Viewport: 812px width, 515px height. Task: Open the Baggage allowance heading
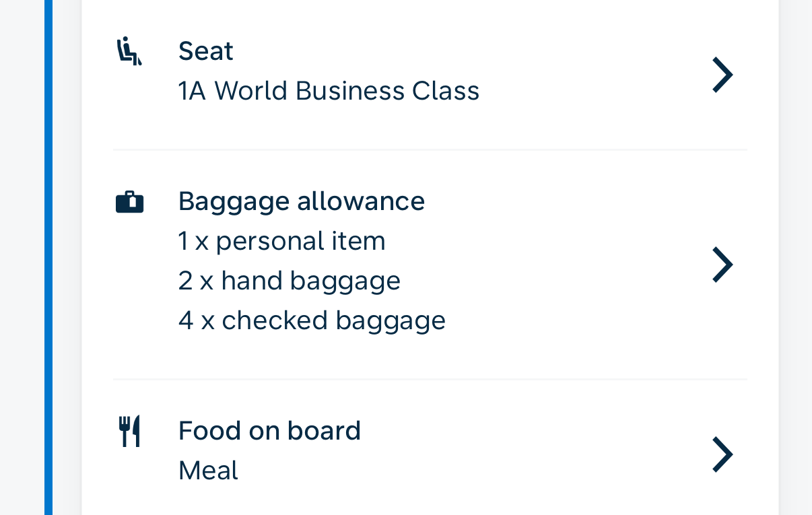coord(301,201)
